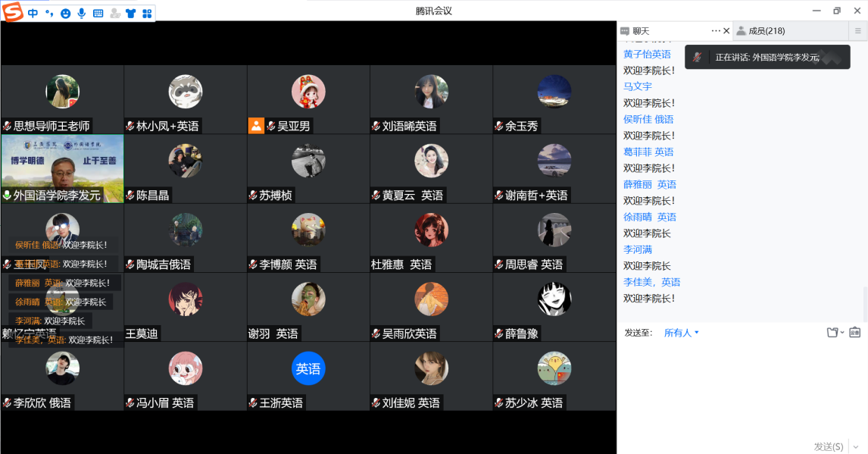The image size is (868, 454).
Task: Click the announcement clipboard icon in chat toolbar
Action: pyautogui.click(x=854, y=333)
